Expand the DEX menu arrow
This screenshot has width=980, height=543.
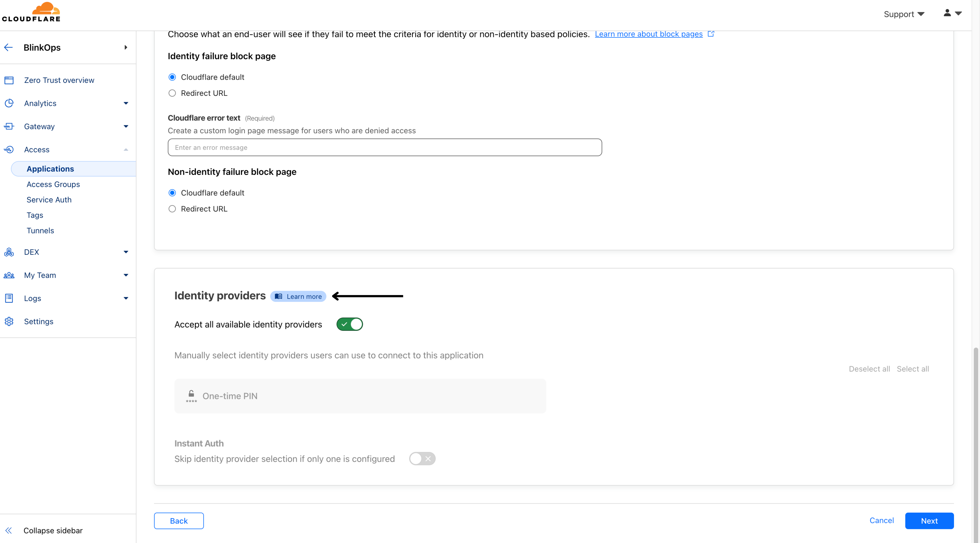pyautogui.click(x=126, y=252)
